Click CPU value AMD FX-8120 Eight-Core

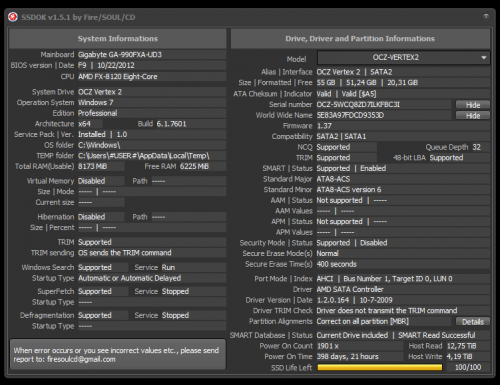(118, 77)
